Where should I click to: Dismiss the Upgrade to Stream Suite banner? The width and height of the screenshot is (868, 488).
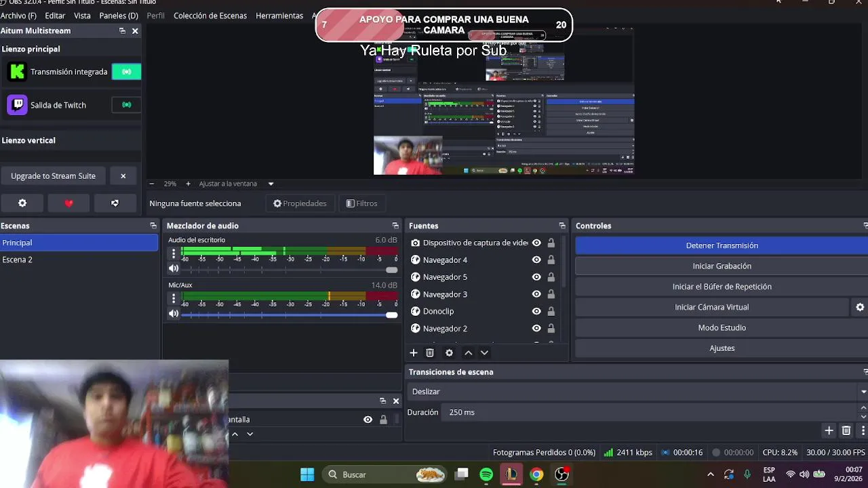tap(123, 176)
